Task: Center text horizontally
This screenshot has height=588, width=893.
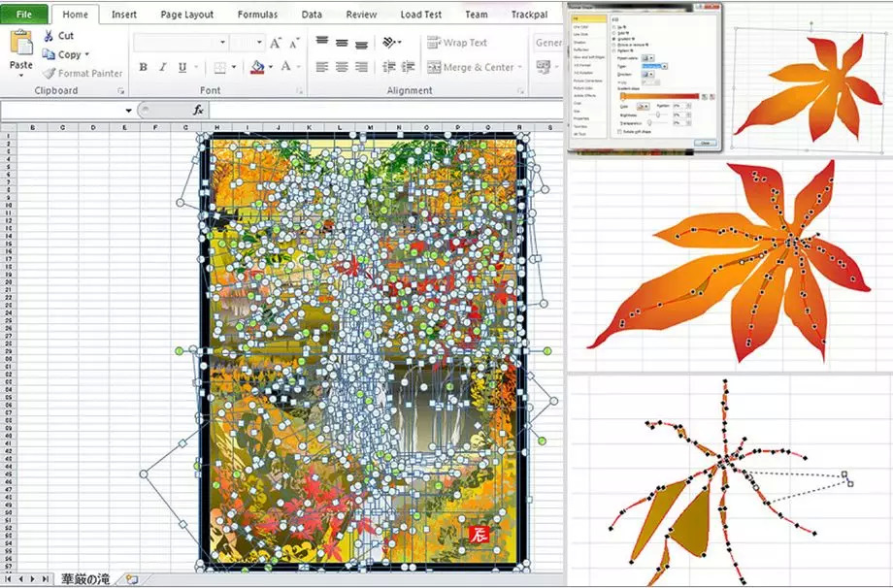Action: tap(342, 67)
